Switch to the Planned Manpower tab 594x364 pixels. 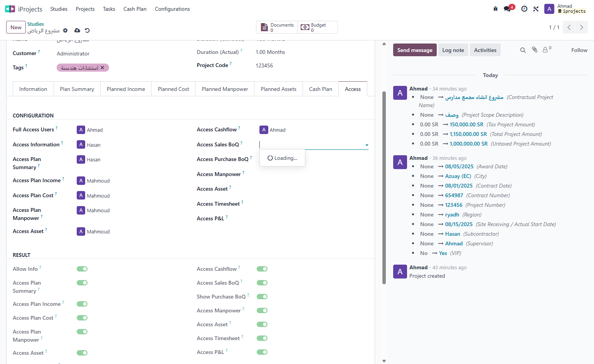(225, 89)
